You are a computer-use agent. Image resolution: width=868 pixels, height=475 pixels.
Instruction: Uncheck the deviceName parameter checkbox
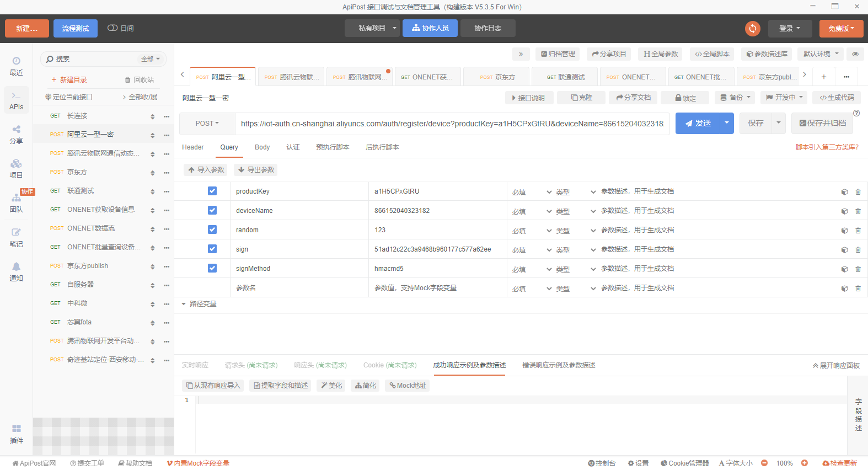coord(212,210)
